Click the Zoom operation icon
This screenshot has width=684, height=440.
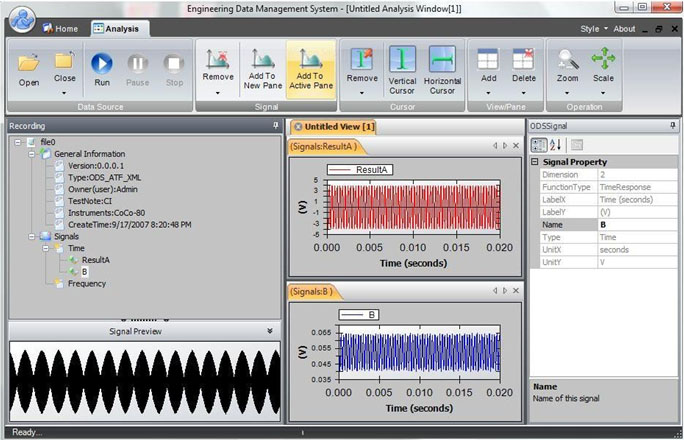[x=568, y=59]
